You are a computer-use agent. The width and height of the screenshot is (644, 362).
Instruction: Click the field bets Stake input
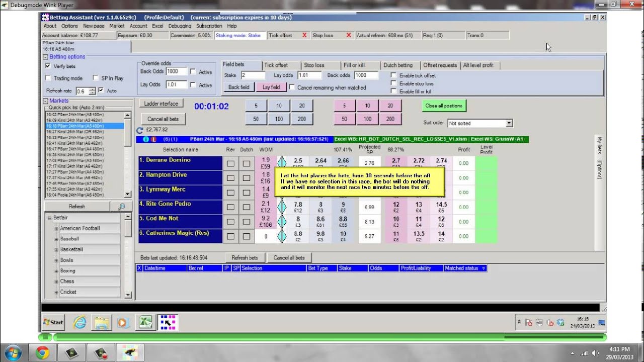(x=253, y=75)
